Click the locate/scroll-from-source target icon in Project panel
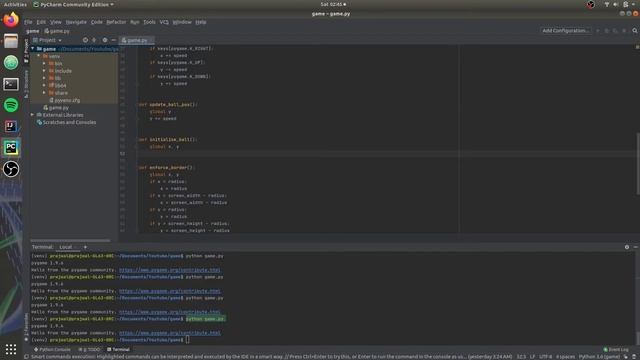 point(85,40)
